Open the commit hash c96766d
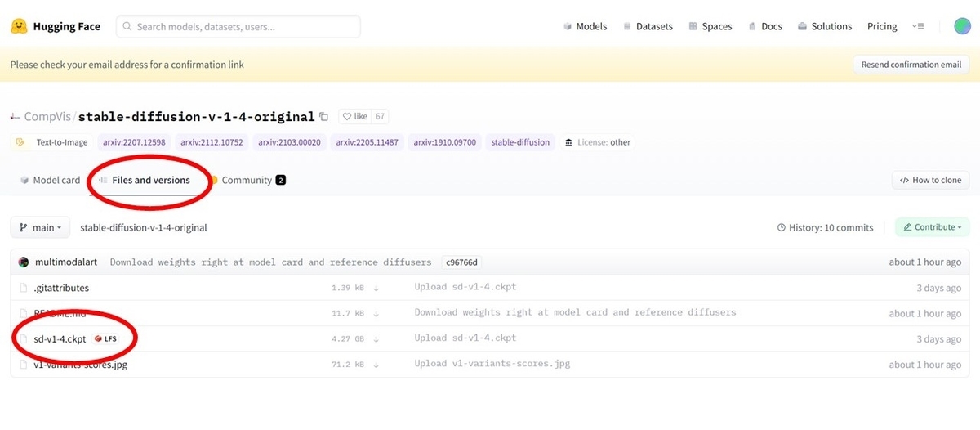The width and height of the screenshot is (980, 430). tap(461, 262)
